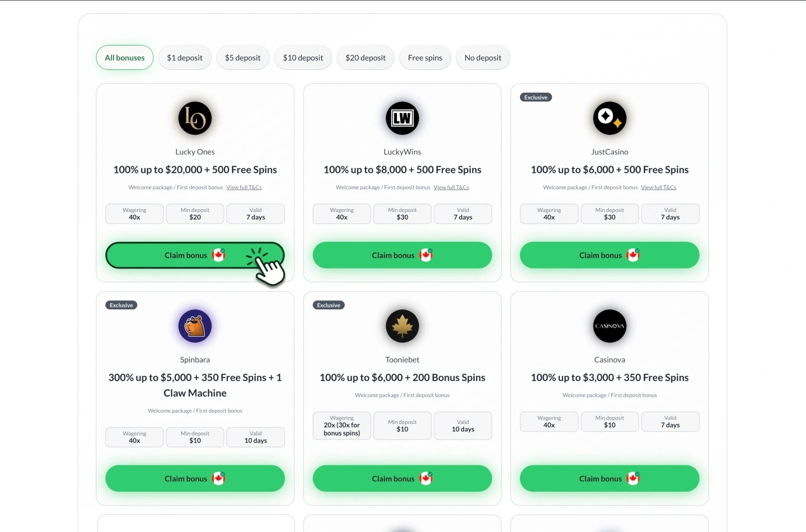Open JustCasino full T&Cs link
This screenshot has width=806, height=532.
(x=658, y=187)
